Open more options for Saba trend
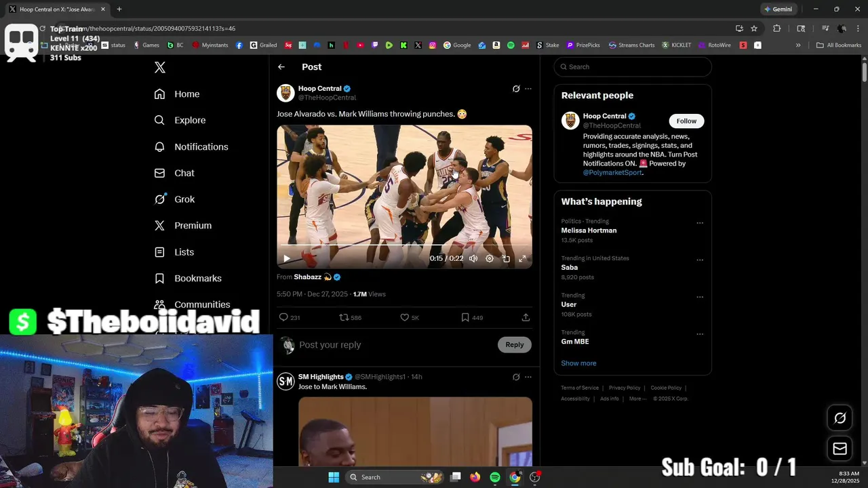868x488 pixels. click(x=700, y=260)
